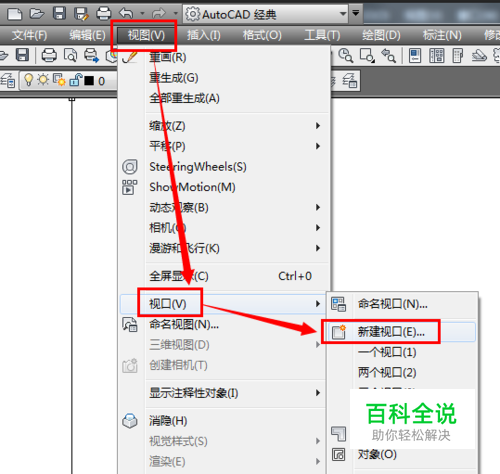Open a file with the folder icon
Image resolution: width=500 pixels, height=474 pixels.
(37, 14)
